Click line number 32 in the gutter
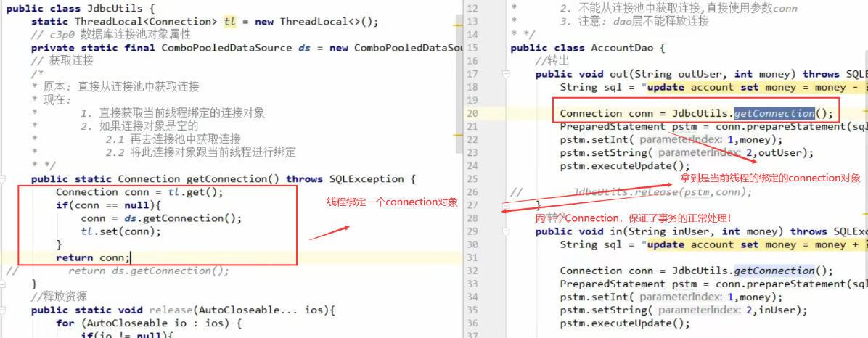Image resolution: width=868 pixels, height=338 pixels. tap(472, 271)
